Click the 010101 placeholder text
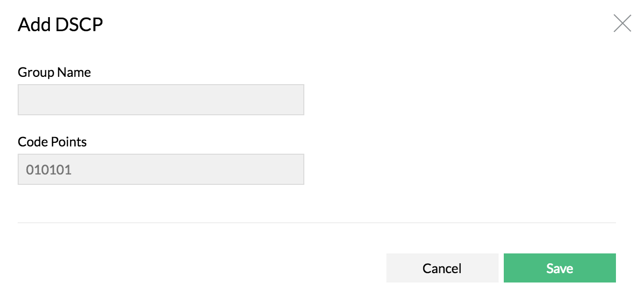Screen dimensions: 644x296 pyautogui.click(x=49, y=170)
